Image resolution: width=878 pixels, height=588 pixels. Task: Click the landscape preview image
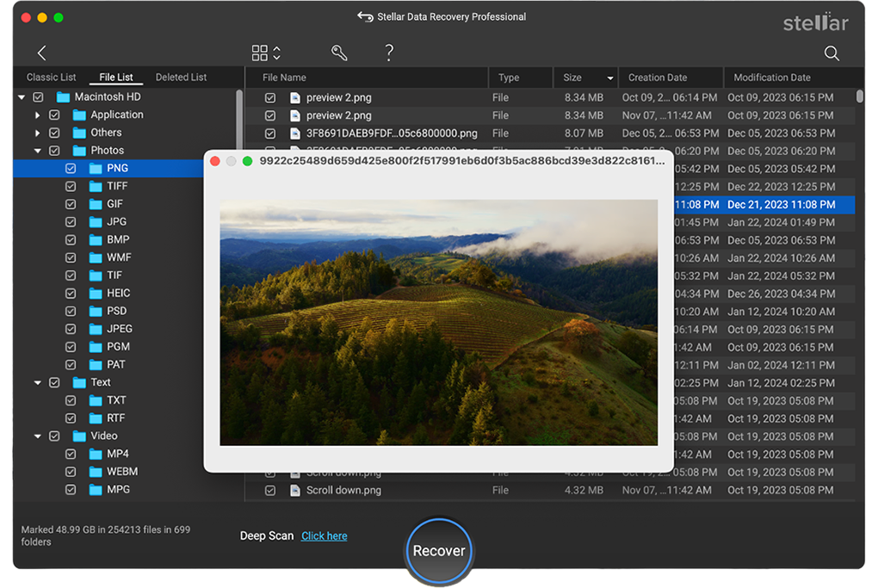438,323
